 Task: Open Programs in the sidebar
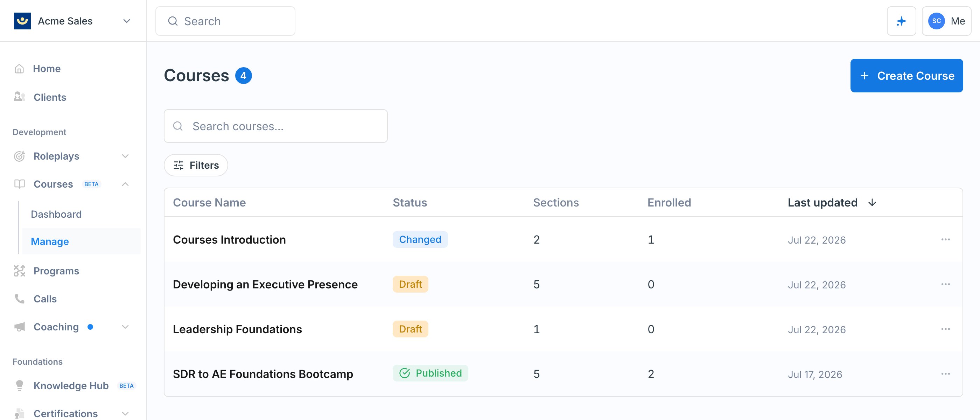[56, 271]
